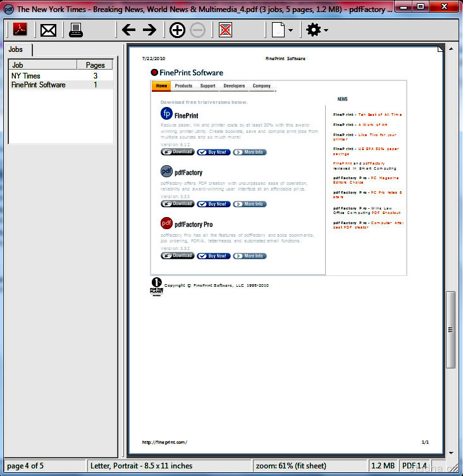463x476 pixels.
Task: Click the NEWS heading in preview
Action: [342, 99]
